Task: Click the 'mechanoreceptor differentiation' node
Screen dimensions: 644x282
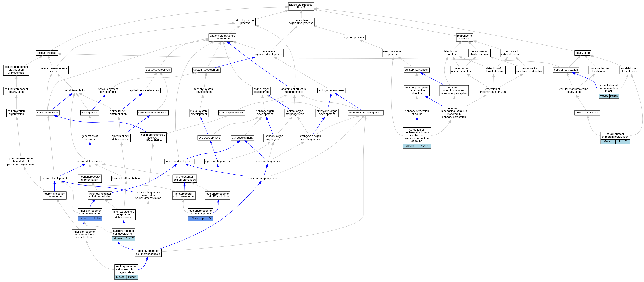Action: pos(90,178)
